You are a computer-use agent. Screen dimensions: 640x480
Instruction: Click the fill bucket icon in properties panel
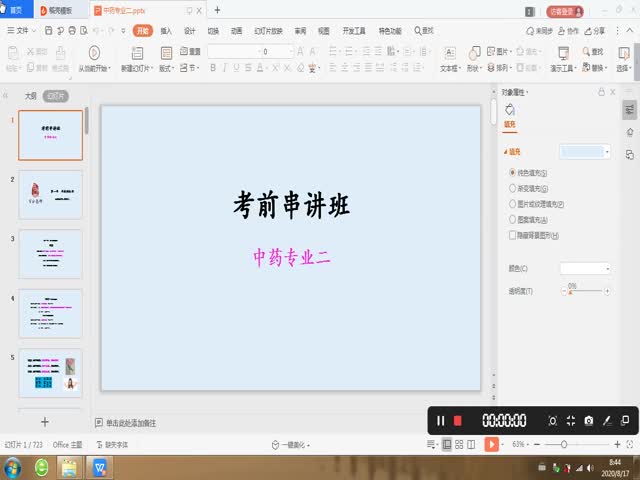click(x=510, y=109)
